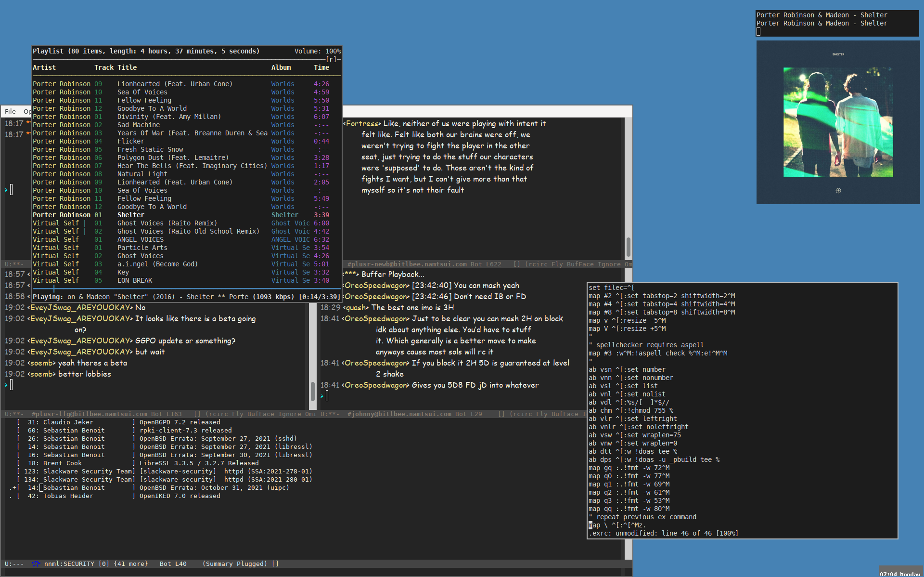Viewport: 924px width, 577px height.
Task: Click the scrollbar thumb of the Fortress chat buffer
Action: [x=628, y=247]
